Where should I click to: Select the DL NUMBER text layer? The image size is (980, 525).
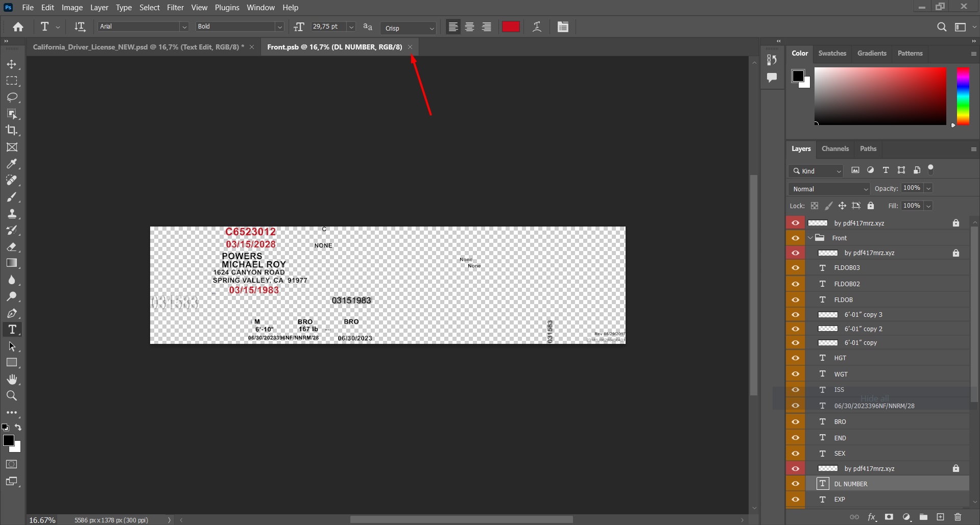(850, 484)
